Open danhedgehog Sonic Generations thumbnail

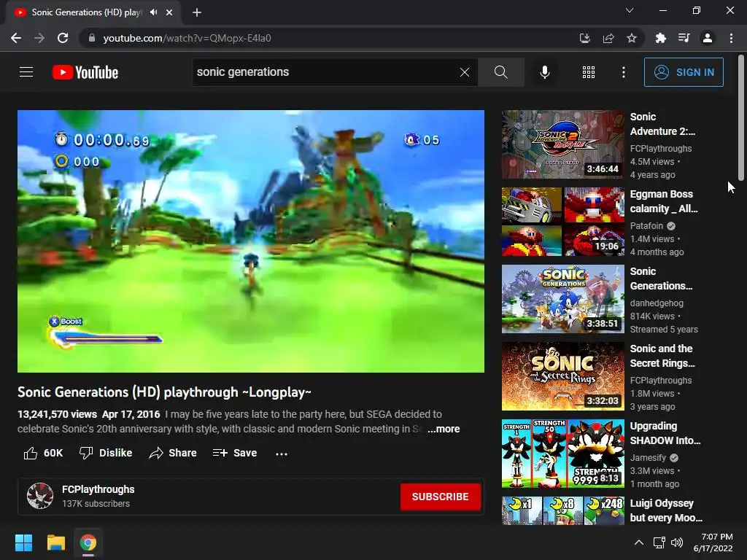pos(562,299)
